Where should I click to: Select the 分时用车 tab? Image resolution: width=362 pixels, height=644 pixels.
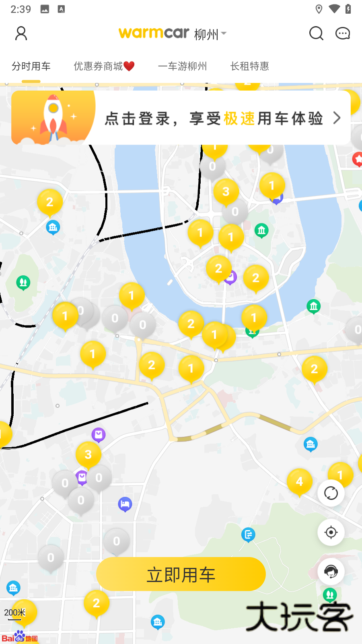(31, 66)
